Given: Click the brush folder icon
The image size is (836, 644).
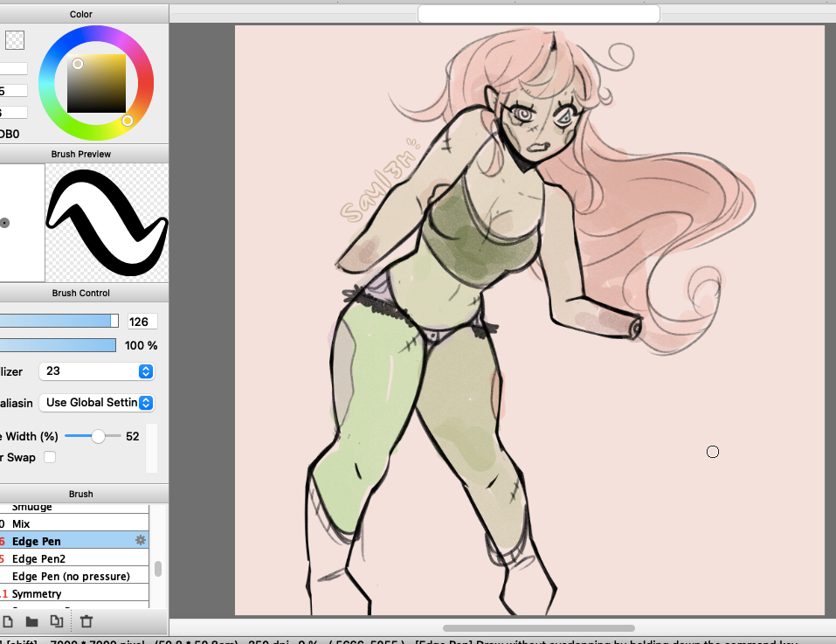Looking at the screenshot, I should coord(31,621).
